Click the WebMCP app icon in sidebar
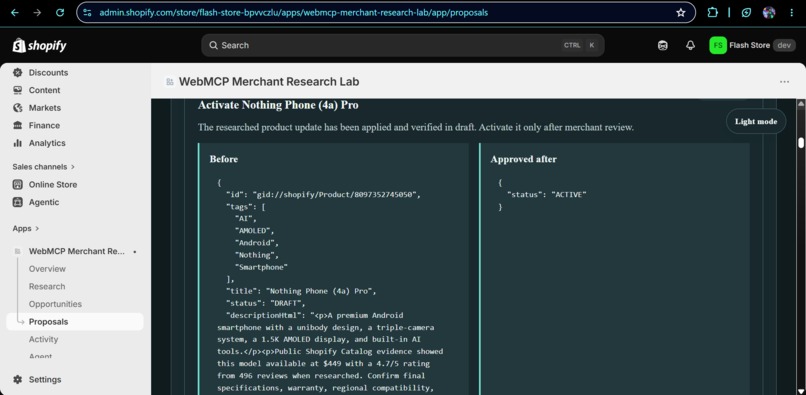This screenshot has height=395, width=806. tap(17, 251)
